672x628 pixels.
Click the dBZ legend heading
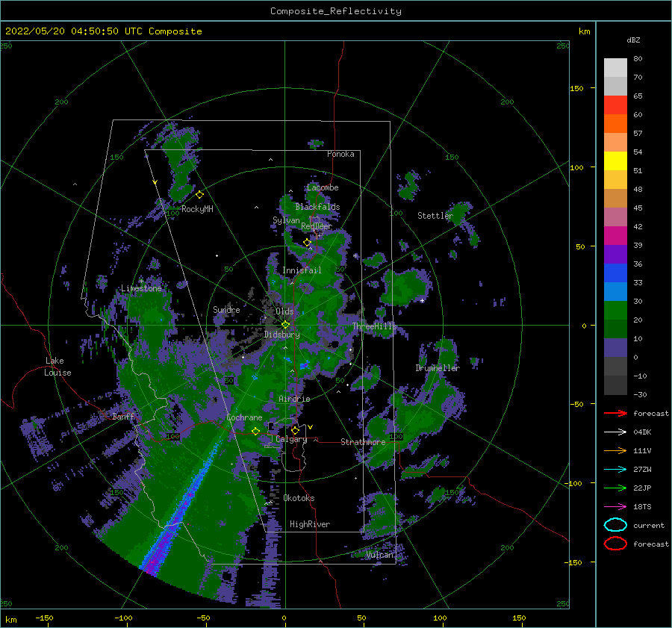point(633,40)
